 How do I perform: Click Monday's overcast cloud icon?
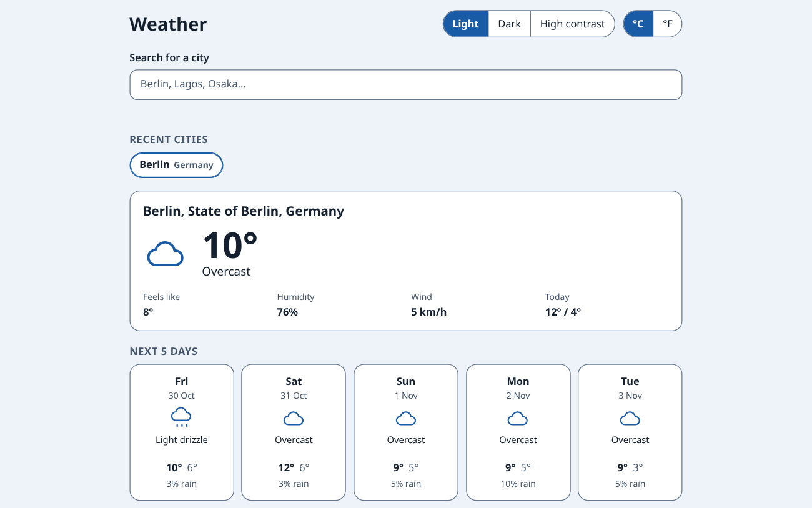518,418
